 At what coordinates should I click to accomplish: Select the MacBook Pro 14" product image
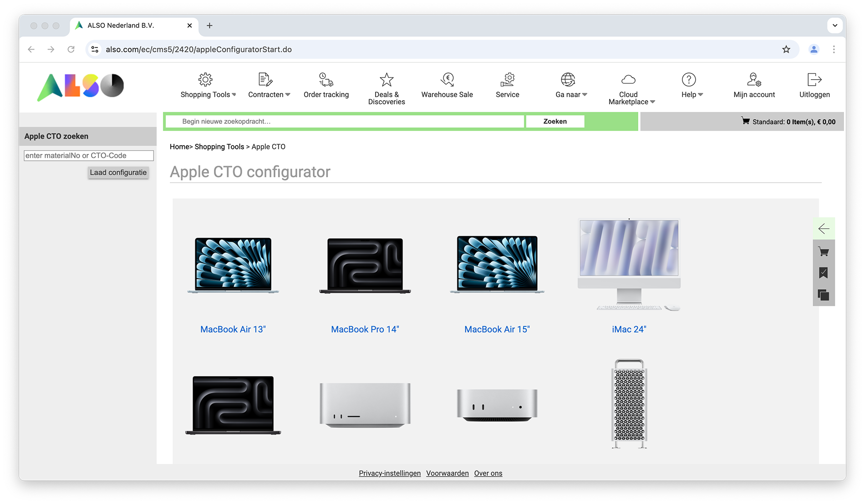(x=365, y=265)
